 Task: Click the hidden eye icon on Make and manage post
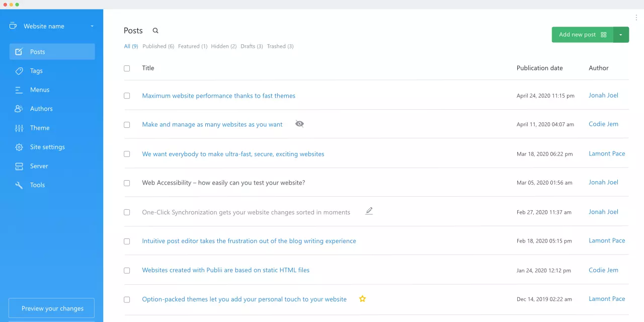pyautogui.click(x=299, y=124)
